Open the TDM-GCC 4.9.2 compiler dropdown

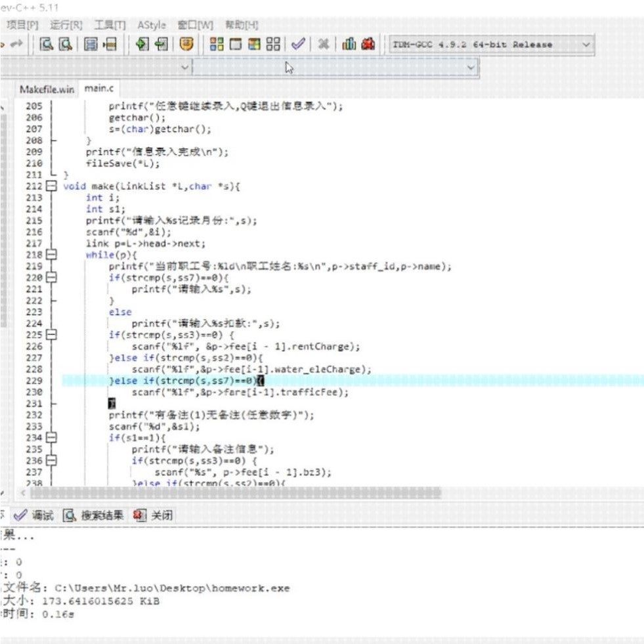pyautogui.click(x=586, y=44)
